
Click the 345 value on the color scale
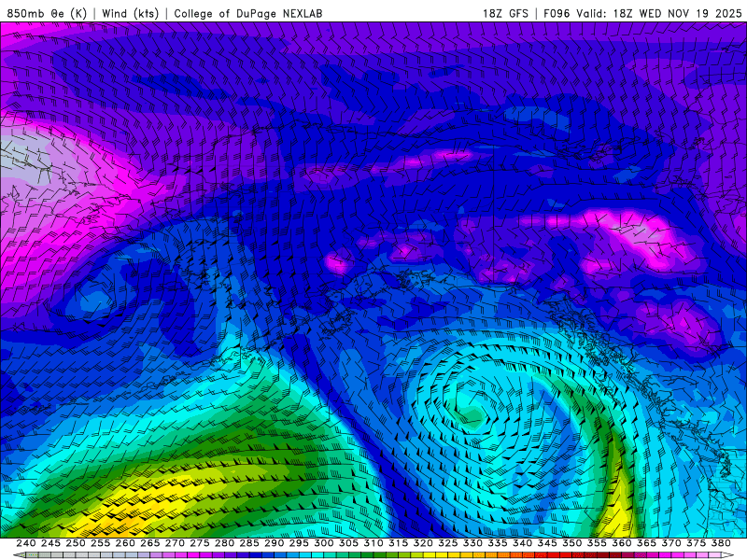point(547,543)
